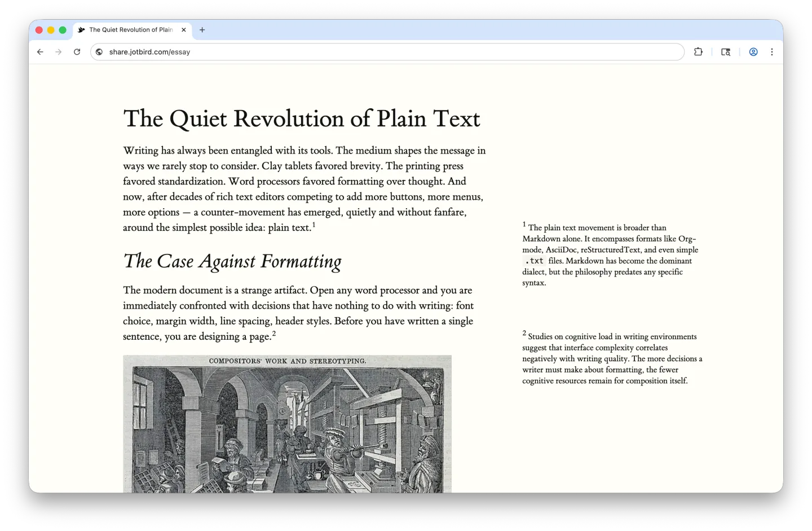Click the green full-screen traffic light
The width and height of the screenshot is (812, 531).
(x=62, y=30)
